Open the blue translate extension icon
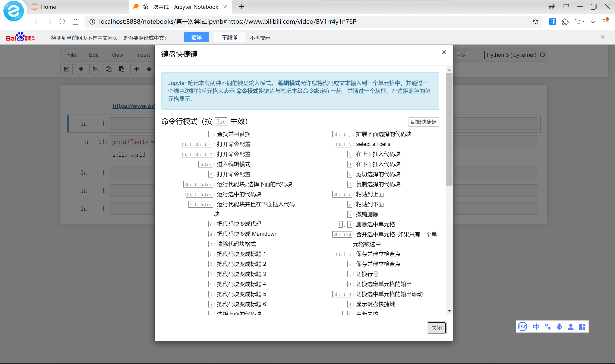Image resolution: width=615 pixels, height=364 pixels. click(x=552, y=22)
